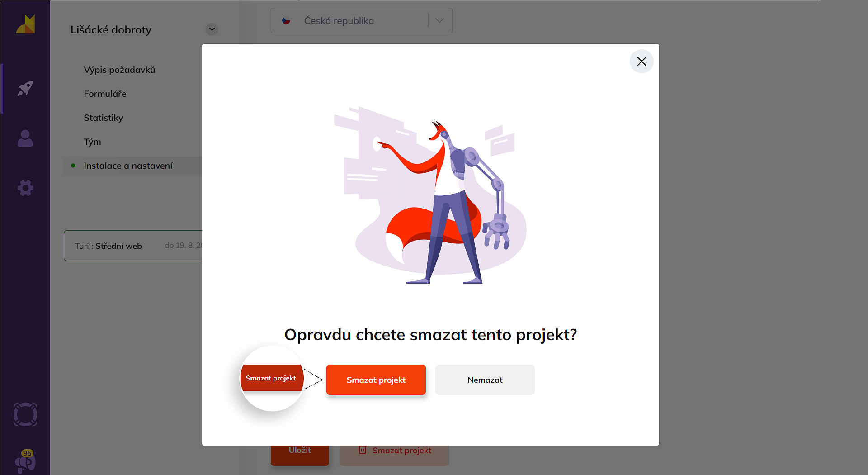Click the fox logo in the sidebar
This screenshot has width=868, height=475.
point(25,24)
